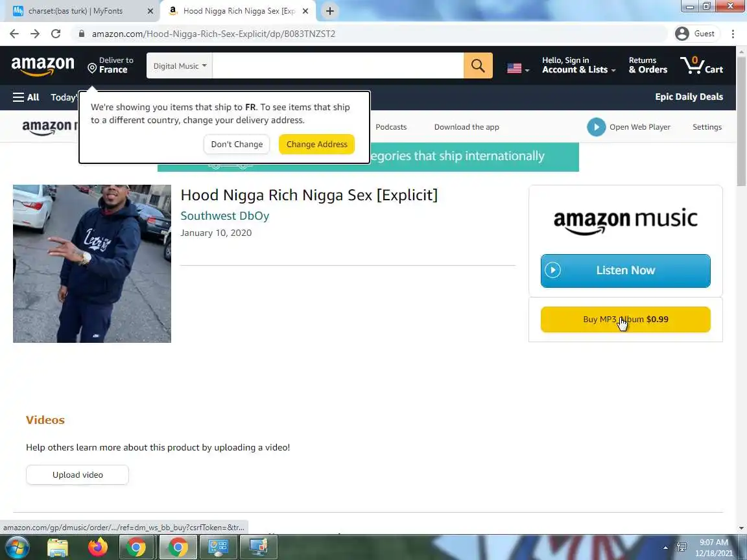Open the Southwest DbOy artist link
The image size is (747, 560).
click(x=225, y=216)
